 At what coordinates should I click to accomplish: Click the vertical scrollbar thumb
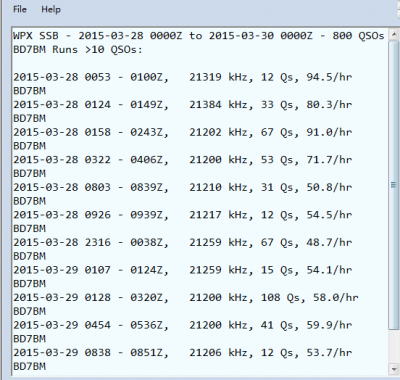[x=394, y=185]
